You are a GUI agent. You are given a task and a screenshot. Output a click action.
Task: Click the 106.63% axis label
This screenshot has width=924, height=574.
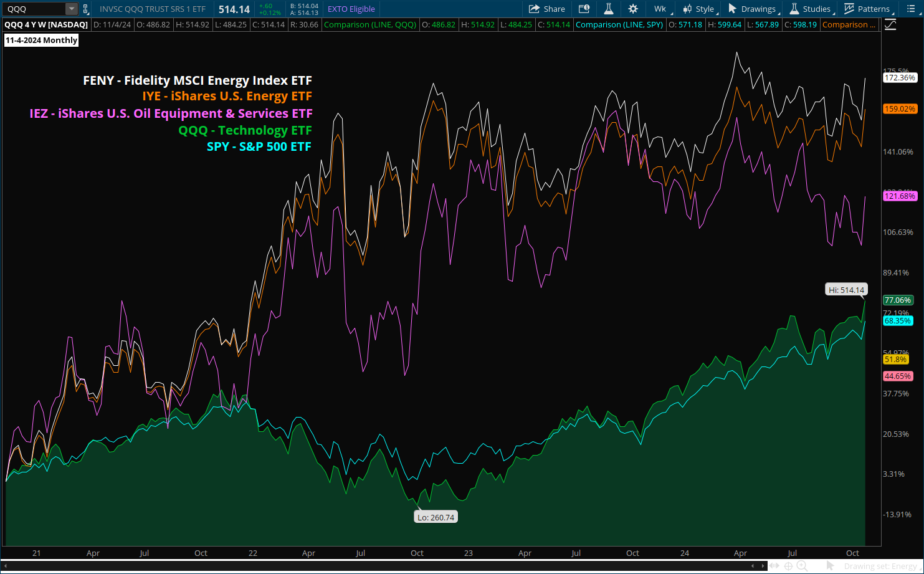898,232
